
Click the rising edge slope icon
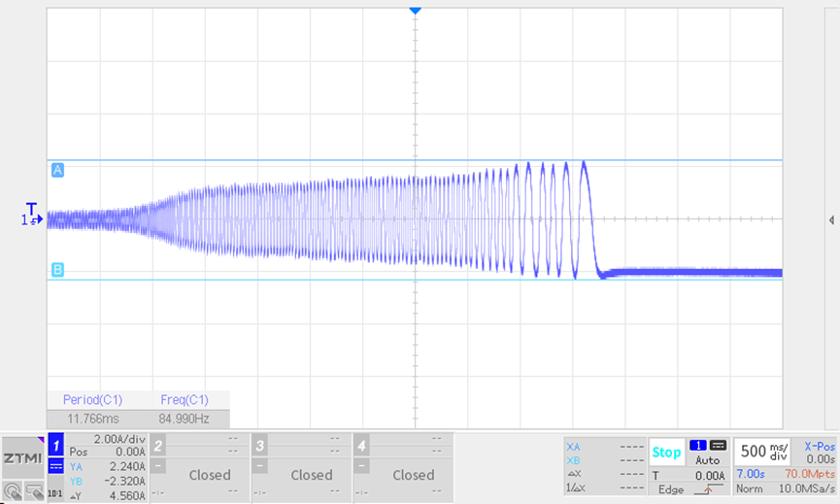tap(707, 489)
